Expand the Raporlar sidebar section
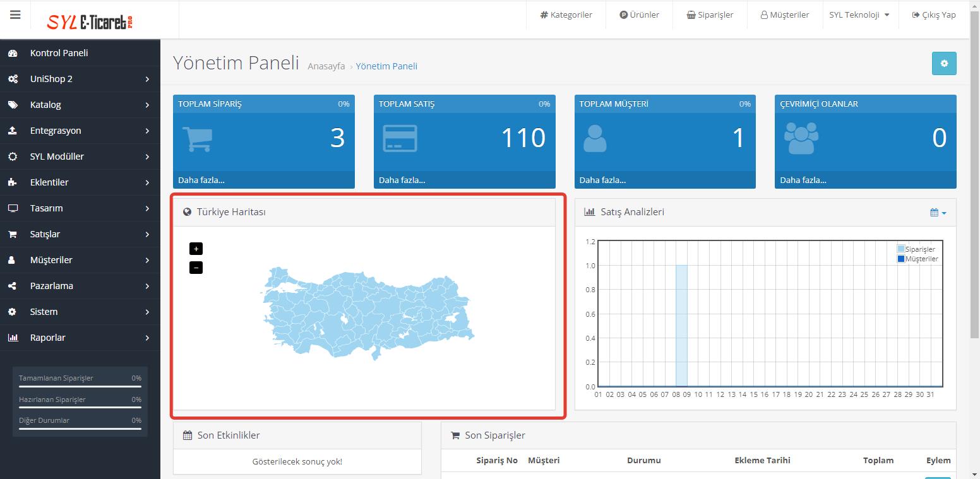Image resolution: width=980 pixels, height=479 pixels. tap(80, 338)
